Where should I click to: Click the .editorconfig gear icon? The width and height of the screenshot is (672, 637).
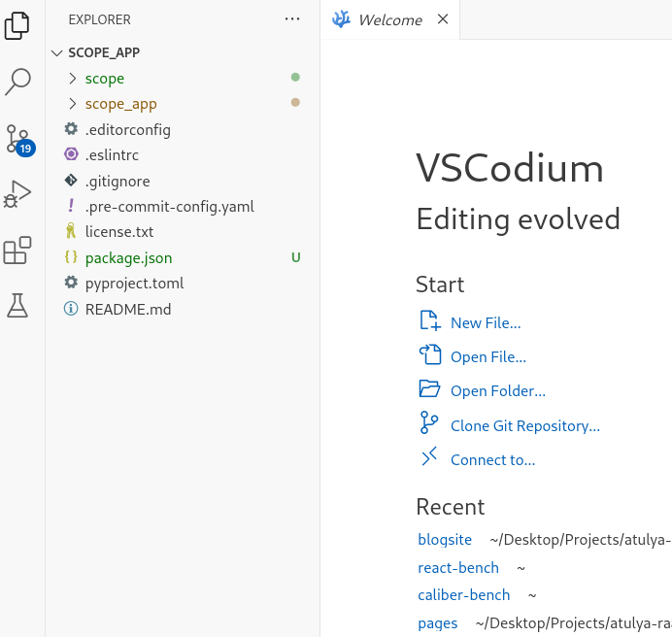pos(71,128)
